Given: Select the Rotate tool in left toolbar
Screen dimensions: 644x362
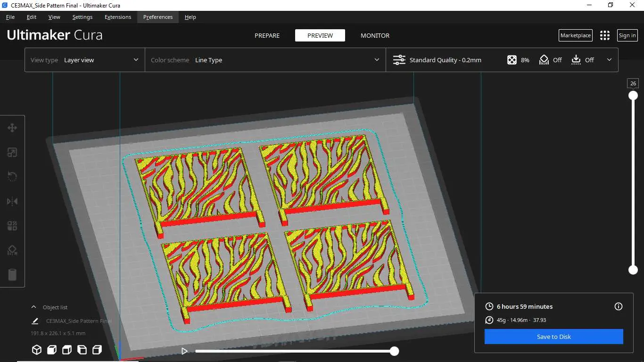Looking at the screenshot, I should [x=12, y=177].
